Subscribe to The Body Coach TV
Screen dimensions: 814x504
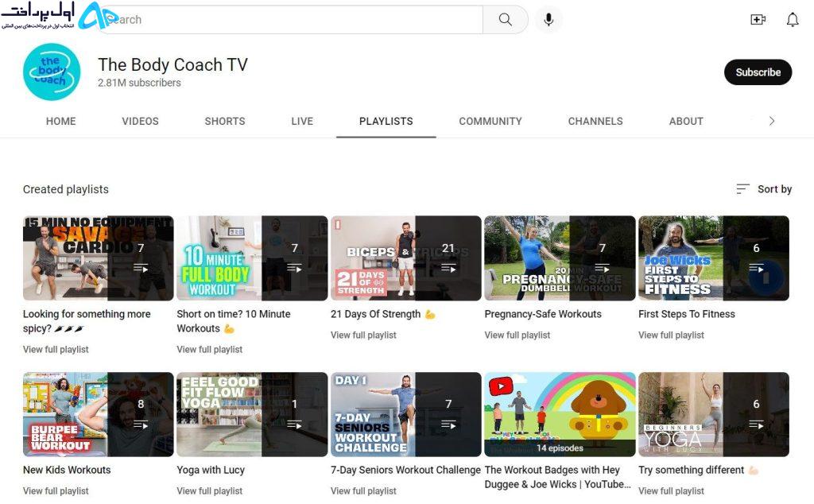[x=758, y=72]
